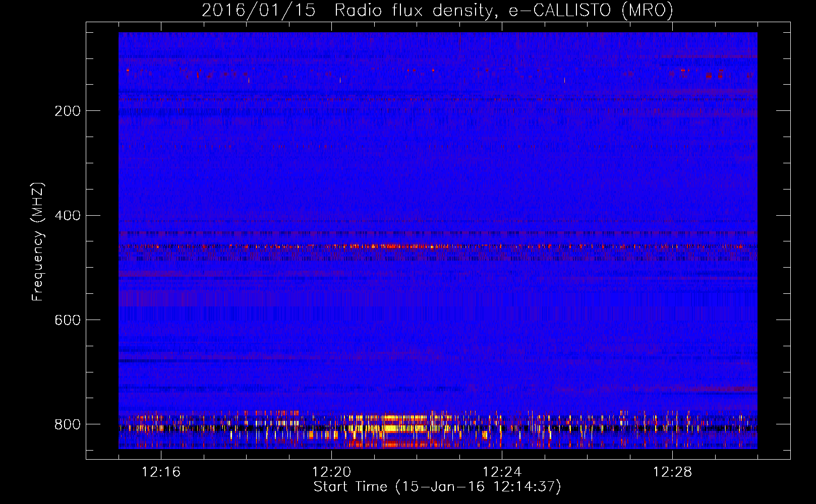Viewport: 816px width, 504px height.
Task: Click the red interference band below 500 MHz
Action: click(x=438, y=246)
